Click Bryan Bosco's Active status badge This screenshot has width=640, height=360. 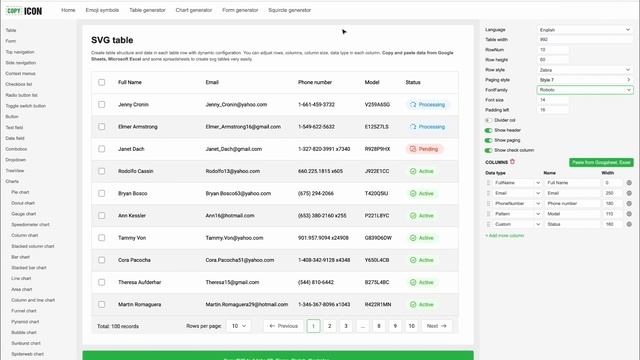click(x=422, y=193)
